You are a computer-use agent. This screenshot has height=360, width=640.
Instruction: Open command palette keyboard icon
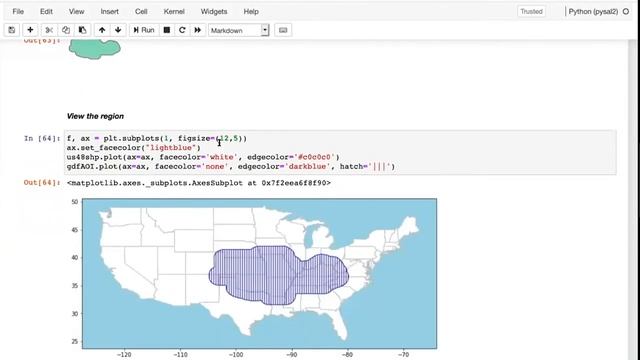pos(283,30)
